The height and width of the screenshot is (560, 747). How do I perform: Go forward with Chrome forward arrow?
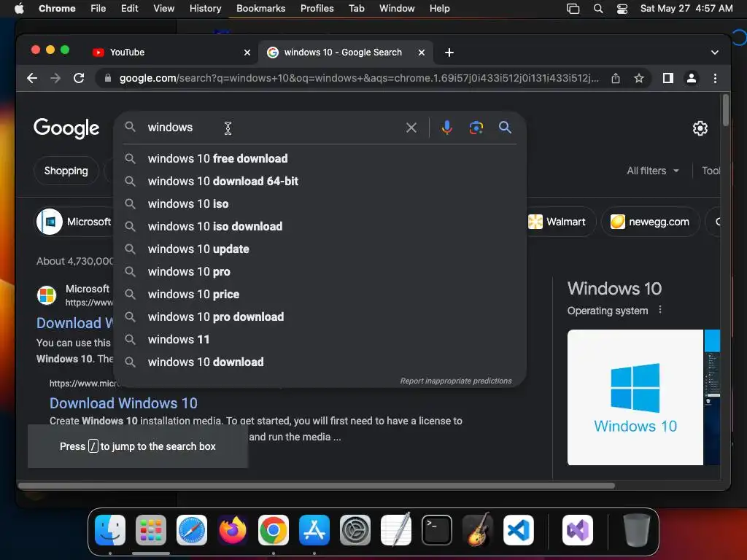click(x=55, y=78)
